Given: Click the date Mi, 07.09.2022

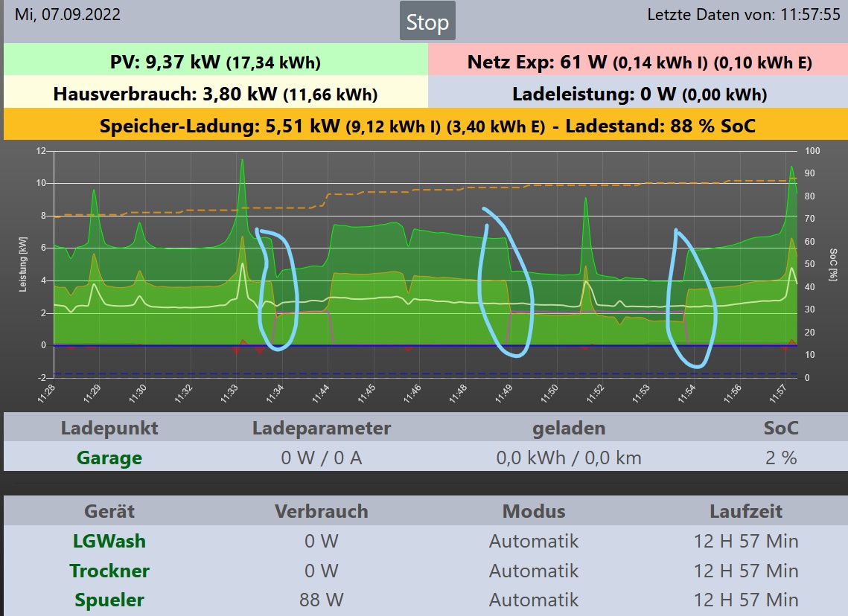Looking at the screenshot, I should pos(68,14).
